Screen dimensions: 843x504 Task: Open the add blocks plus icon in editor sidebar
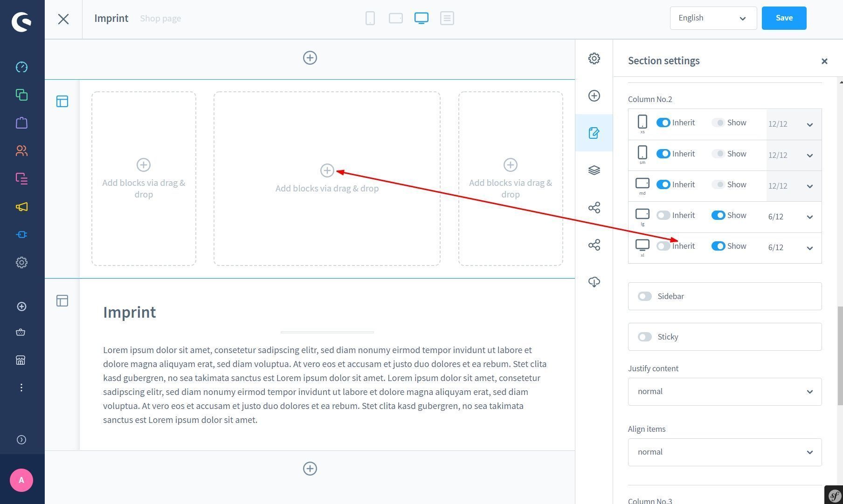pyautogui.click(x=594, y=95)
